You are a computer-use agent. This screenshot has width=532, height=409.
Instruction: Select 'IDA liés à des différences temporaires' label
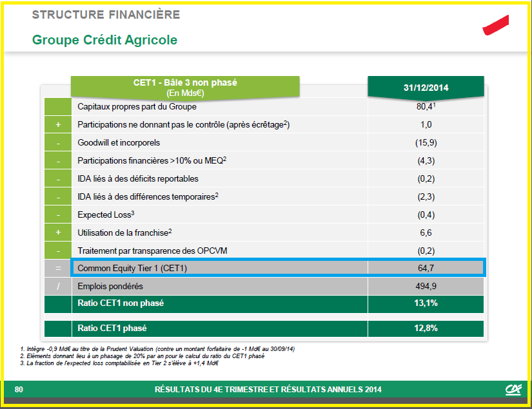click(x=148, y=196)
